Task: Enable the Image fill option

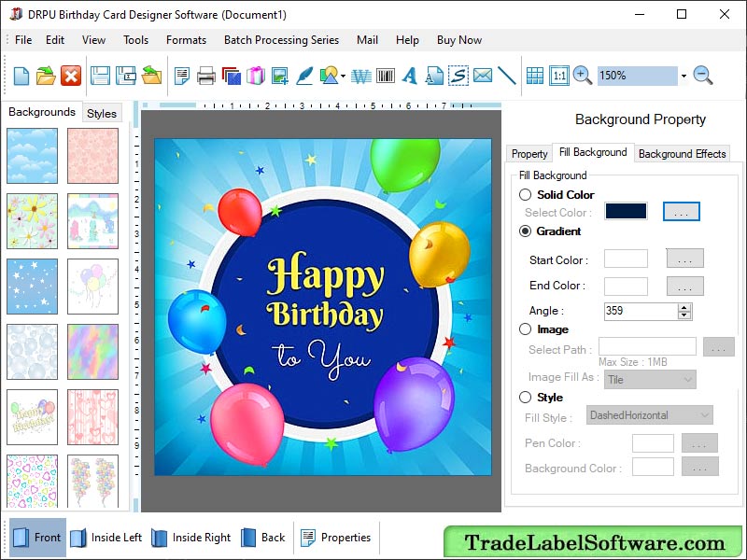Action: (x=526, y=329)
